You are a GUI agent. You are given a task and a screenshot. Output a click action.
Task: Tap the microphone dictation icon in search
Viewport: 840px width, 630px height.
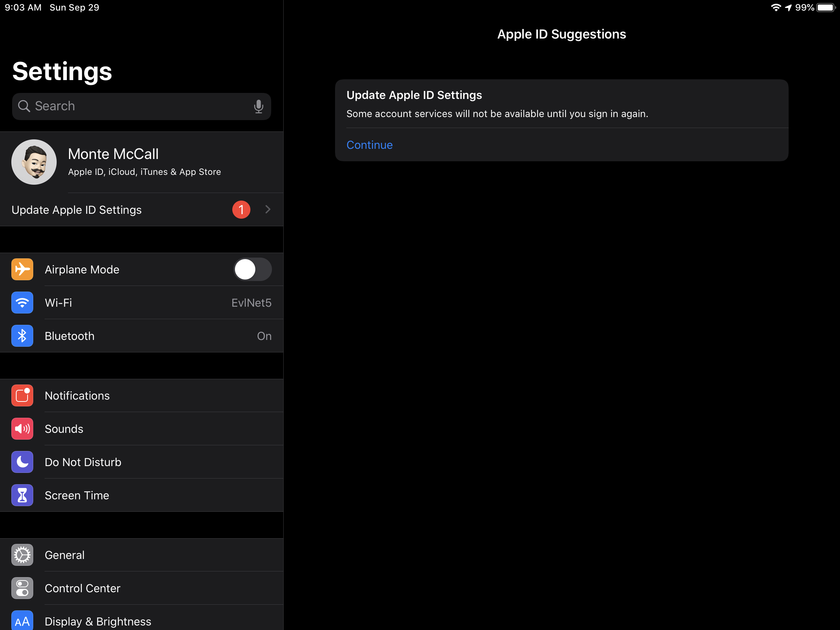click(259, 107)
